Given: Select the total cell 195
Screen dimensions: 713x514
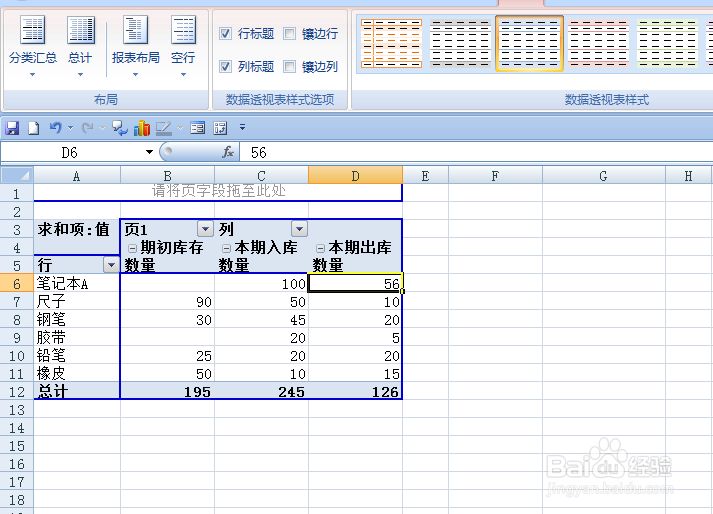Looking at the screenshot, I should pyautogui.click(x=167, y=392).
